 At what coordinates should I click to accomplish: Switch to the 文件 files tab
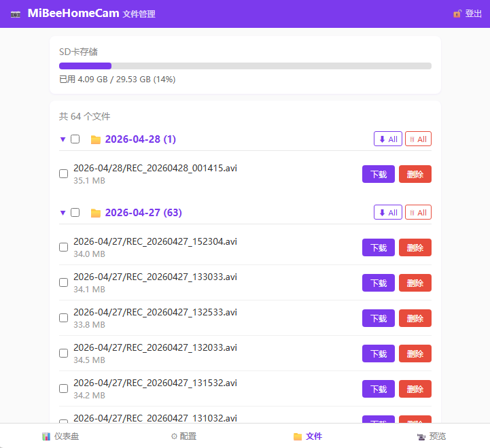tap(308, 436)
